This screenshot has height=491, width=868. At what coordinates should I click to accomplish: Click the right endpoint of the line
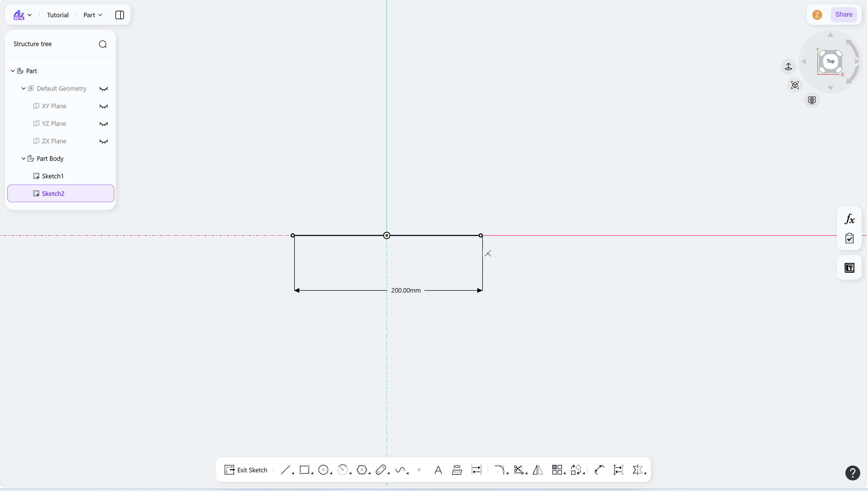point(481,235)
